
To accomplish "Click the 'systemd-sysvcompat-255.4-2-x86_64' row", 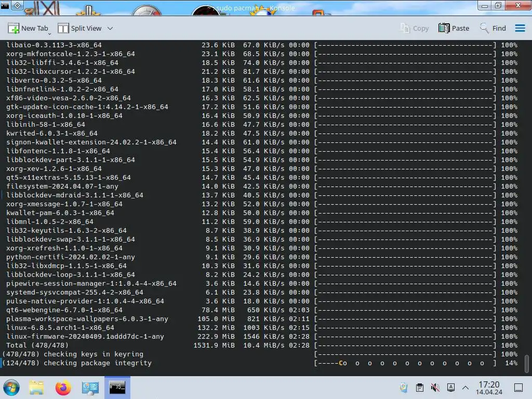I will coord(75,292).
